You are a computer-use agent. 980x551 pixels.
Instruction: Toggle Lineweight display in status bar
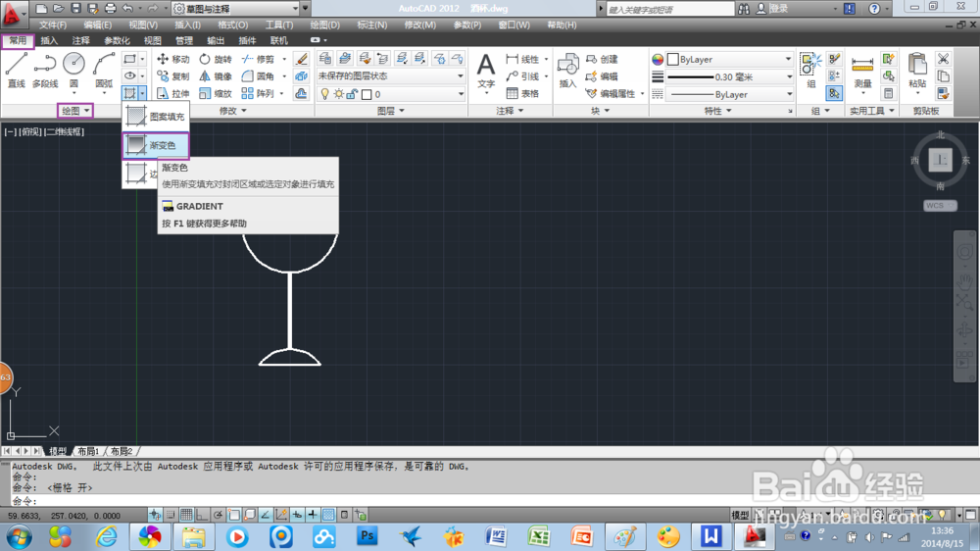click(313, 516)
